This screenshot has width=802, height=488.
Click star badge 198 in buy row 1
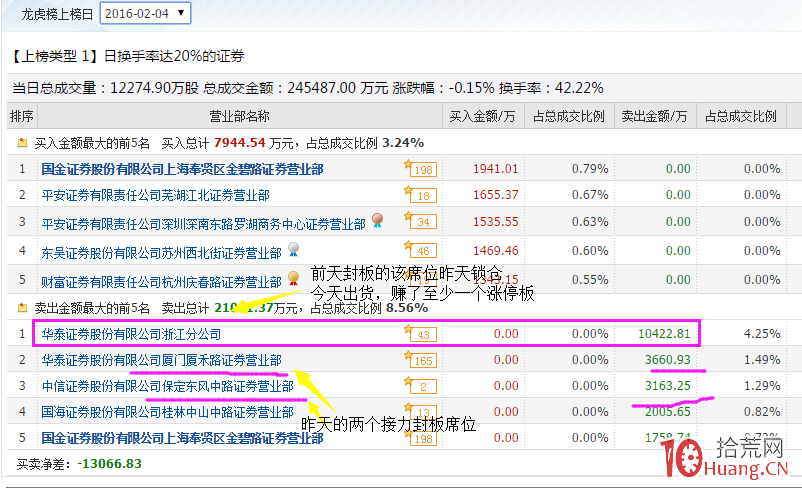pyautogui.click(x=420, y=168)
